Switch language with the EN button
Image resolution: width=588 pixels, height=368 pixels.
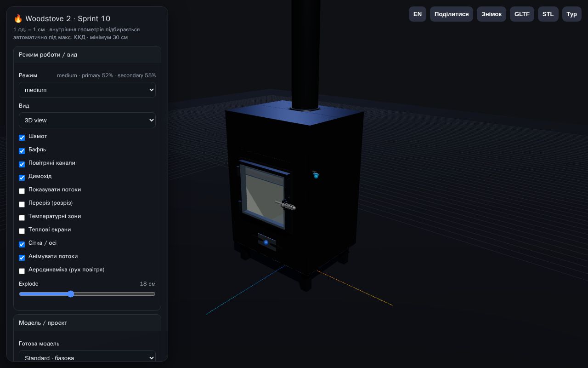tap(418, 14)
